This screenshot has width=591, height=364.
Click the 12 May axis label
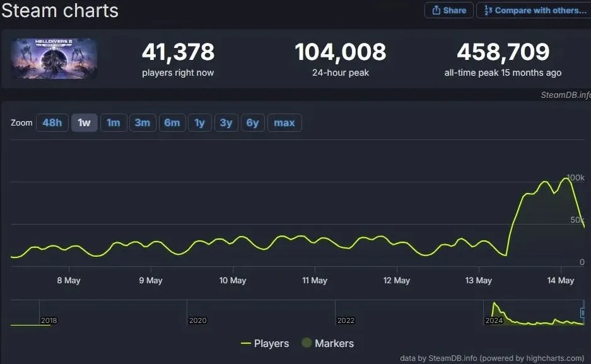coord(397,280)
